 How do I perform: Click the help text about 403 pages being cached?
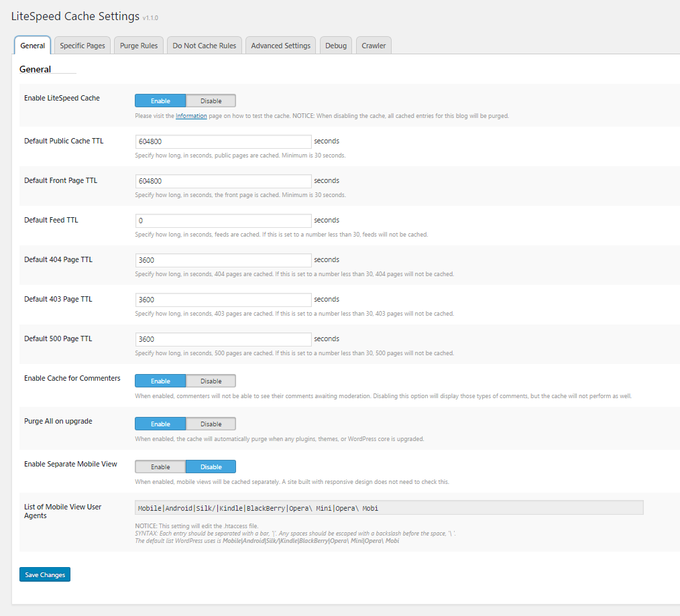click(294, 314)
